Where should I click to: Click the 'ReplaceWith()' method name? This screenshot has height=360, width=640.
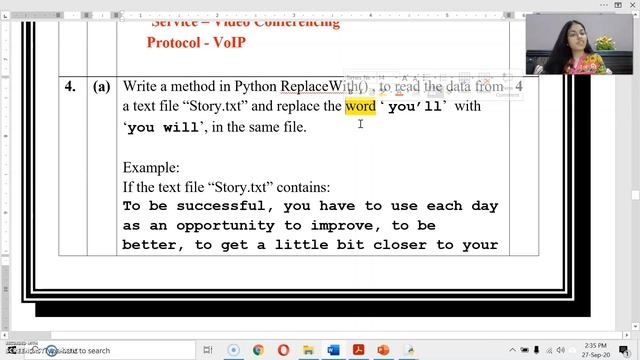coord(324,86)
